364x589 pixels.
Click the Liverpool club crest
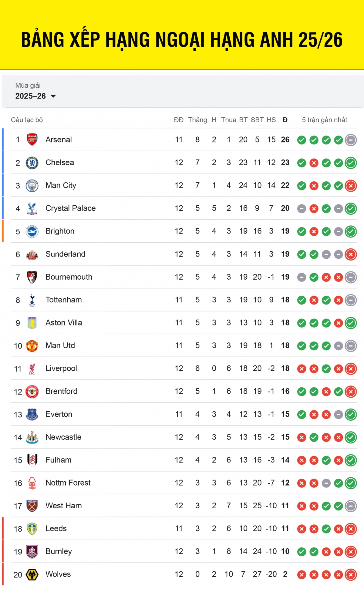tap(32, 369)
